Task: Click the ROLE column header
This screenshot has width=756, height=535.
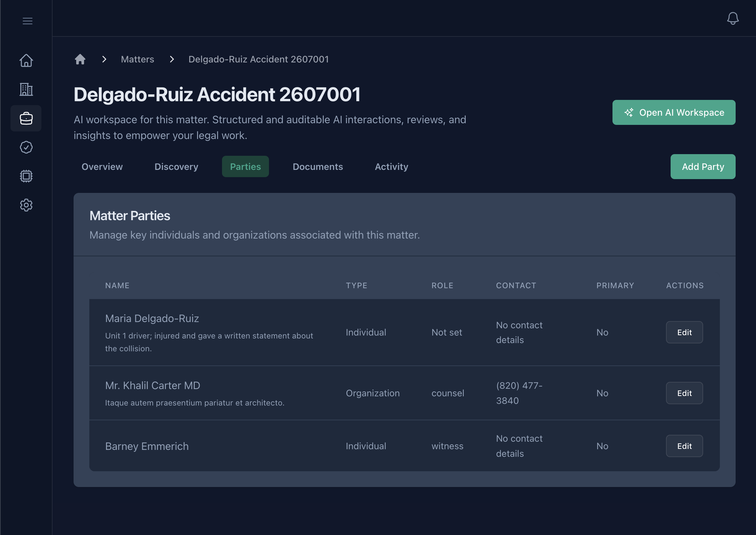Action: (x=442, y=286)
